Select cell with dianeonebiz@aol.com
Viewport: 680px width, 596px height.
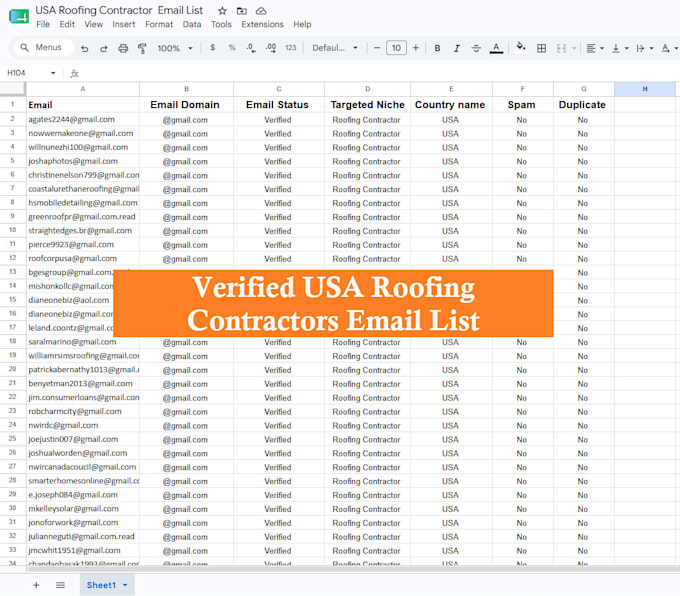(x=70, y=300)
